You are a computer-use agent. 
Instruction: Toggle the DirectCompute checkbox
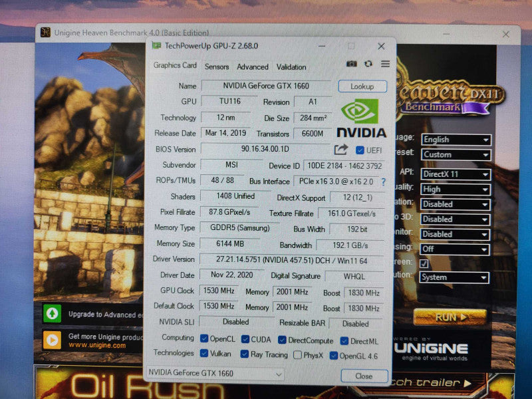click(x=282, y=340)
